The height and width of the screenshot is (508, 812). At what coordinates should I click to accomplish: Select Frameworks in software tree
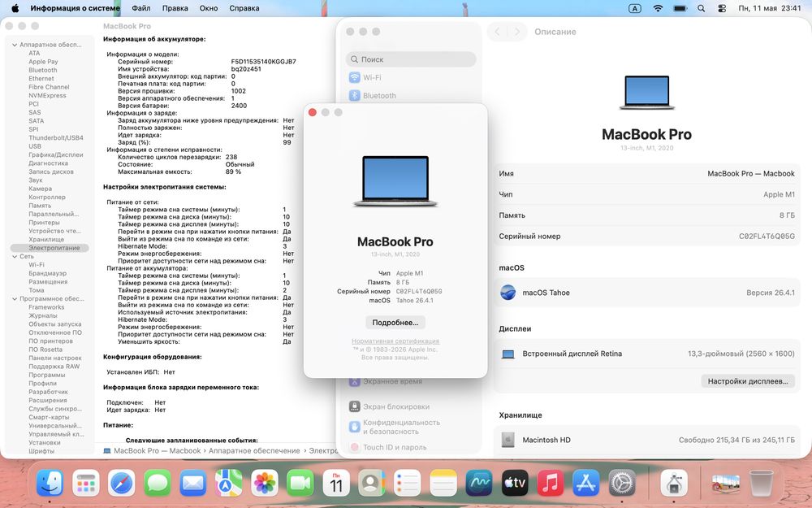click(x=46, y=307)
